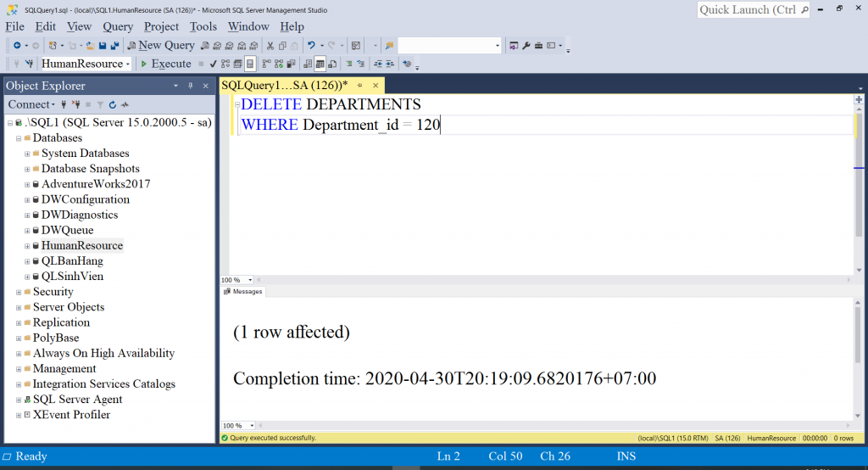Viewport: 868px width, 470px height.
Task: Click the Change Connection icon
Action: (x=30, y=64)
